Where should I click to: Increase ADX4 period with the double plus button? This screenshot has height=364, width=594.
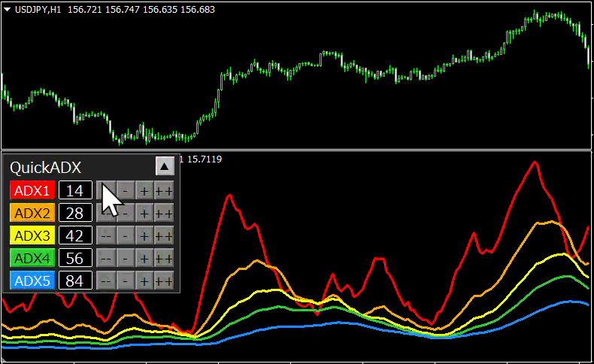pyautogui.click(x=164, y=258)
